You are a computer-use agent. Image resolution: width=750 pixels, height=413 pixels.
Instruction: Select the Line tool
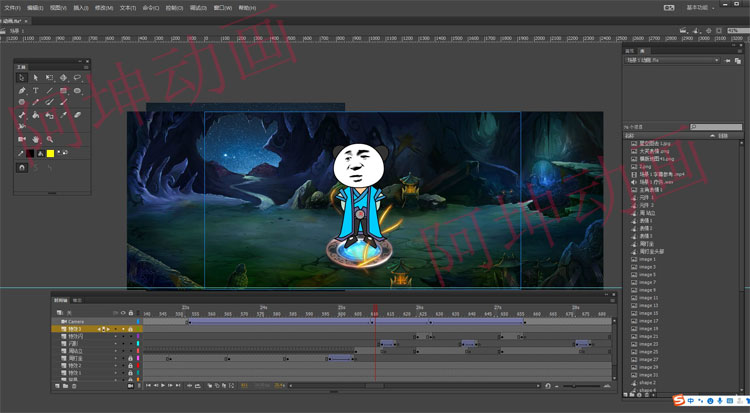[49, 90]
